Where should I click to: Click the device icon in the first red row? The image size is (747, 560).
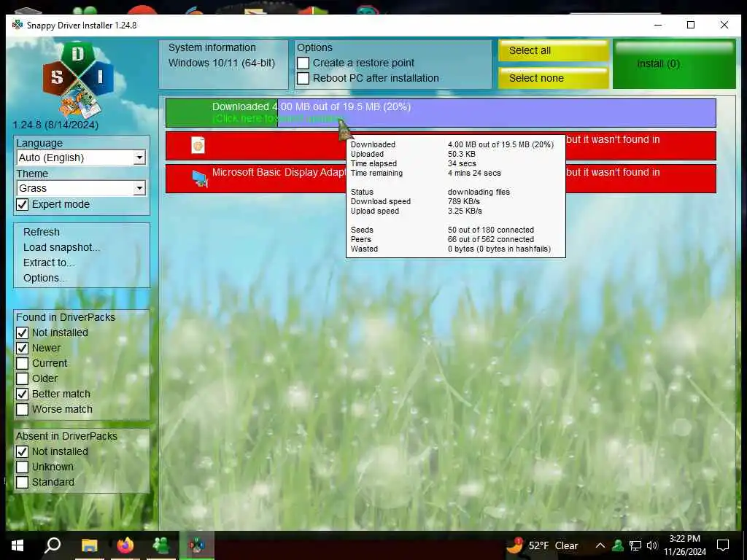[198, 145]
